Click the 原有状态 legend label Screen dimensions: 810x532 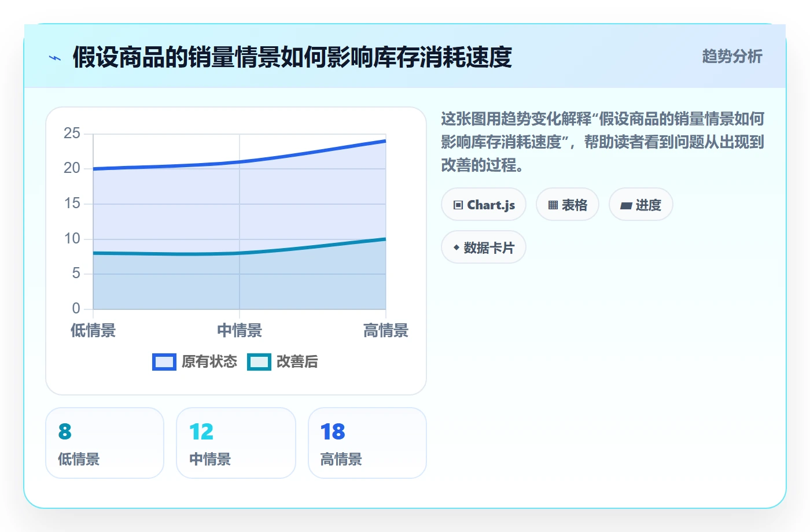(209, 362)
